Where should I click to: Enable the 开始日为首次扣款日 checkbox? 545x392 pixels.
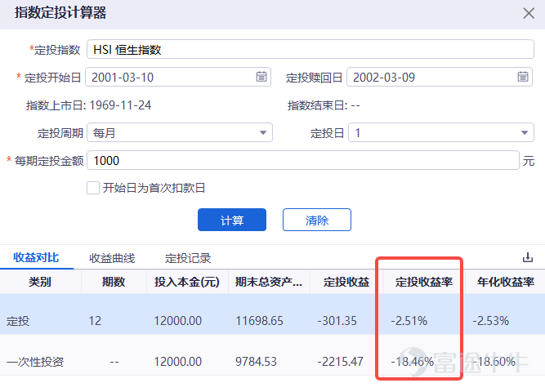point(93,188)
